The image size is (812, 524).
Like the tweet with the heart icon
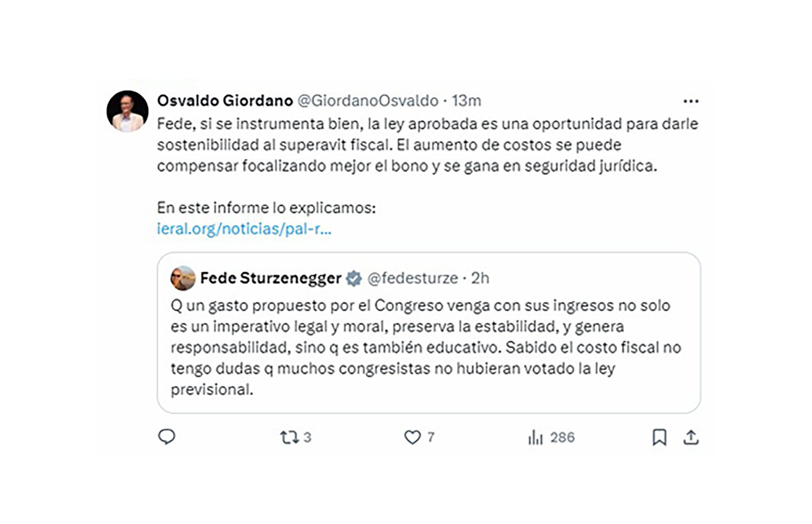(x=412, y=437)
